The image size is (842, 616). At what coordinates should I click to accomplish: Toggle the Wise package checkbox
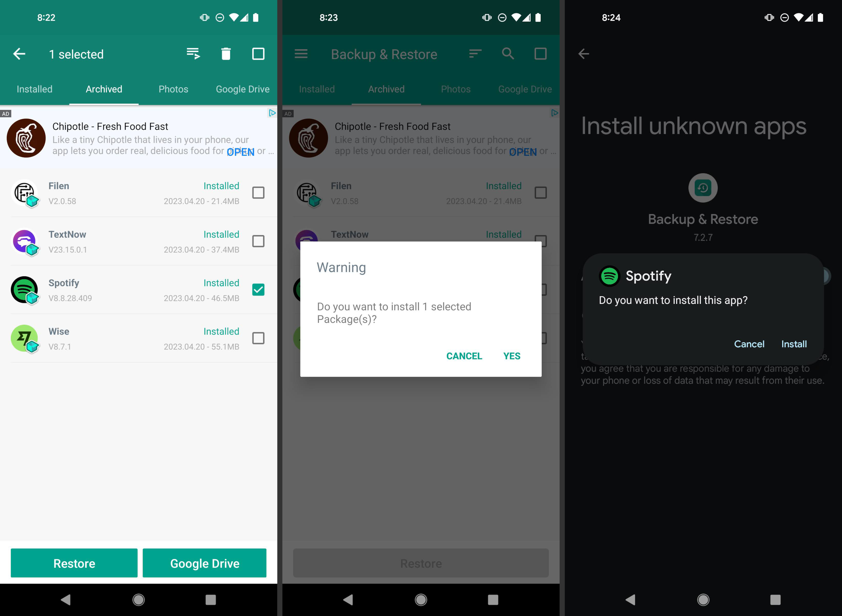click(x=258, y=339)
